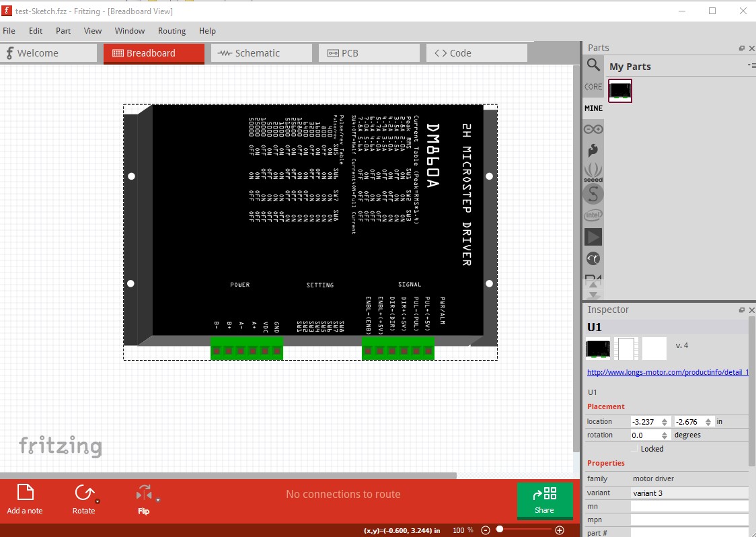Switch to the PCB tab
756x537 pixels.
pyautogui.click(x=369, y=53)
